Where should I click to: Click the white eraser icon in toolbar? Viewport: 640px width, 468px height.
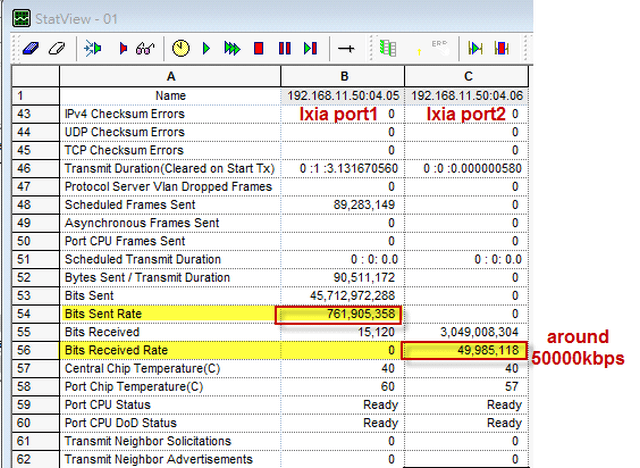pyautogui.click(x=55, y=47)
